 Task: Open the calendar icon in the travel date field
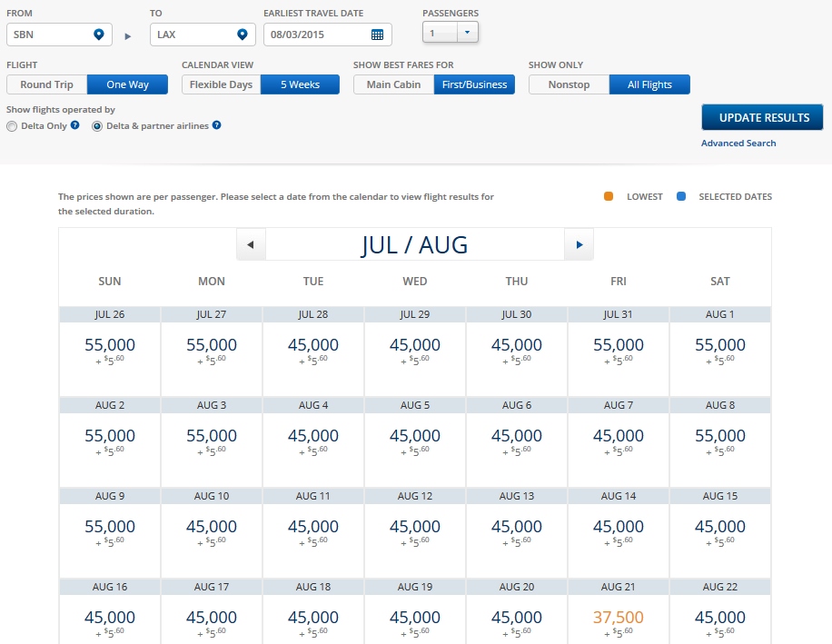click(x=378, y=35)
